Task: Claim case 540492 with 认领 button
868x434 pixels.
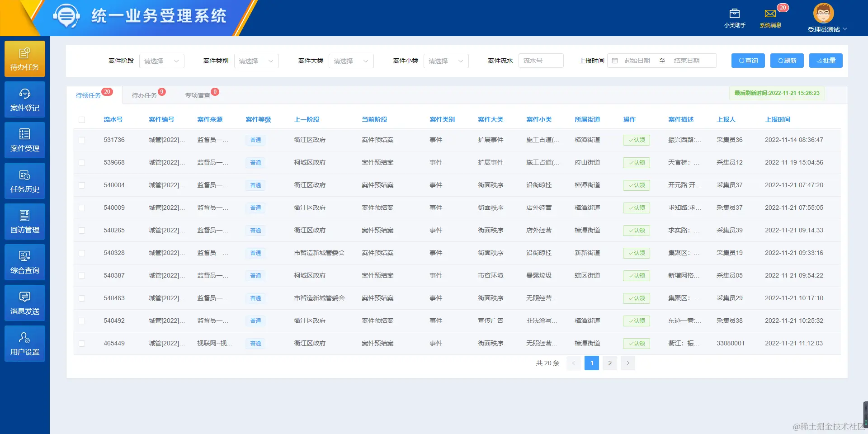Action: [637, 321]
